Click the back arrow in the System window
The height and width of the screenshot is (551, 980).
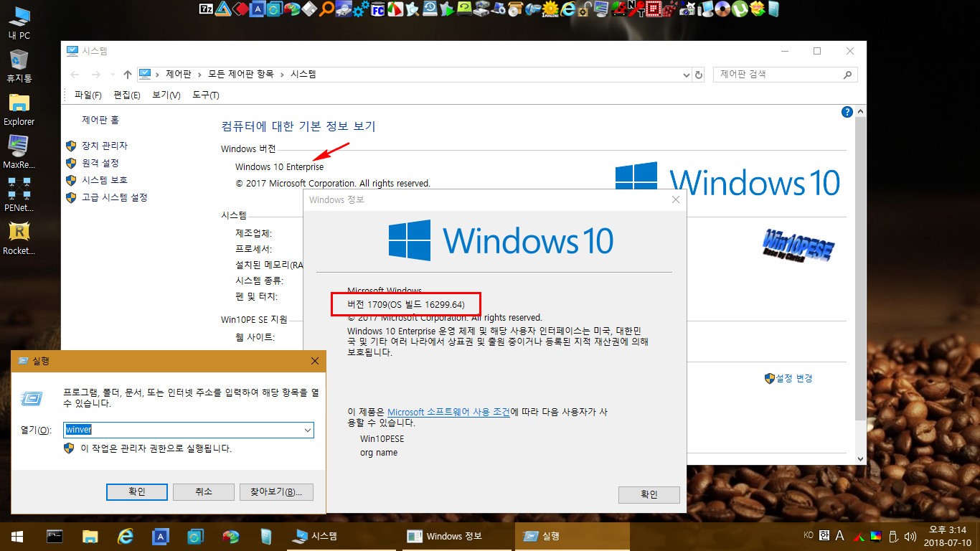point(75,74)
